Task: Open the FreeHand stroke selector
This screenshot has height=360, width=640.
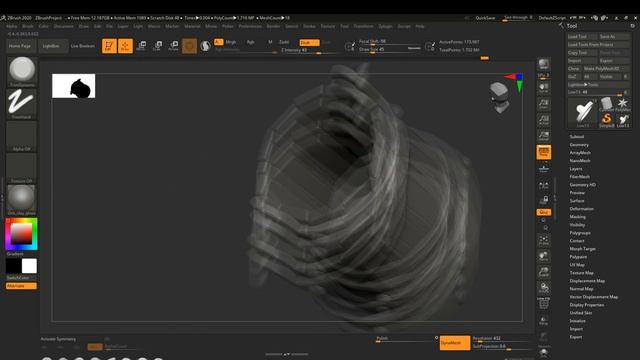Action: [x=21, y=104]
